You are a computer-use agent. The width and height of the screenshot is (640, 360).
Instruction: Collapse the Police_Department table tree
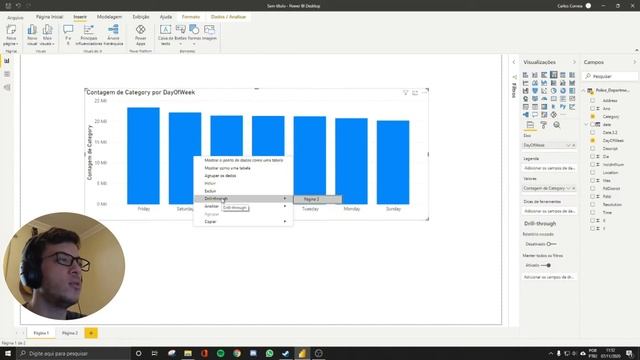pyautogui.click(x=584, y=90)
